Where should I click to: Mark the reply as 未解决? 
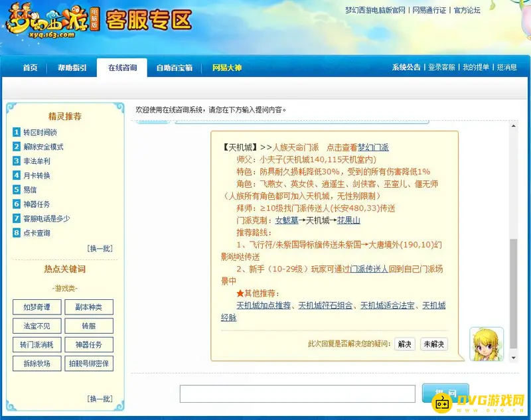(434, 344)
